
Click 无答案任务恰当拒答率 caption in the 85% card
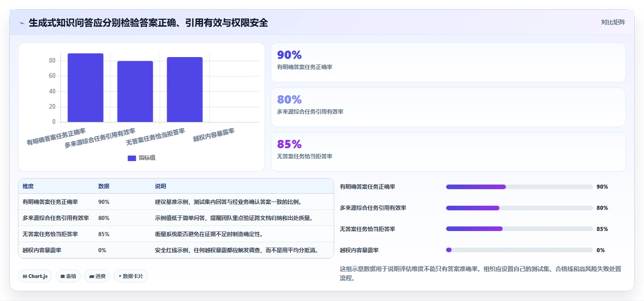[305, 156]
